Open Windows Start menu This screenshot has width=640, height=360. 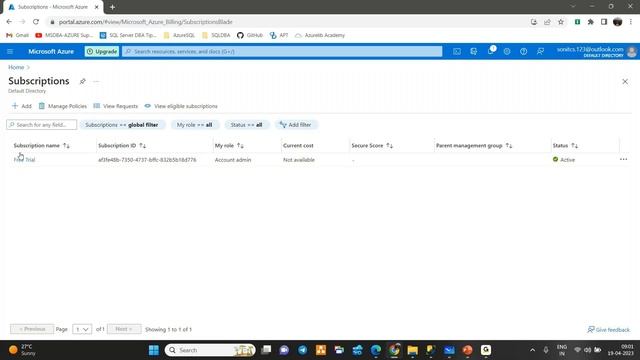point(154,350)
